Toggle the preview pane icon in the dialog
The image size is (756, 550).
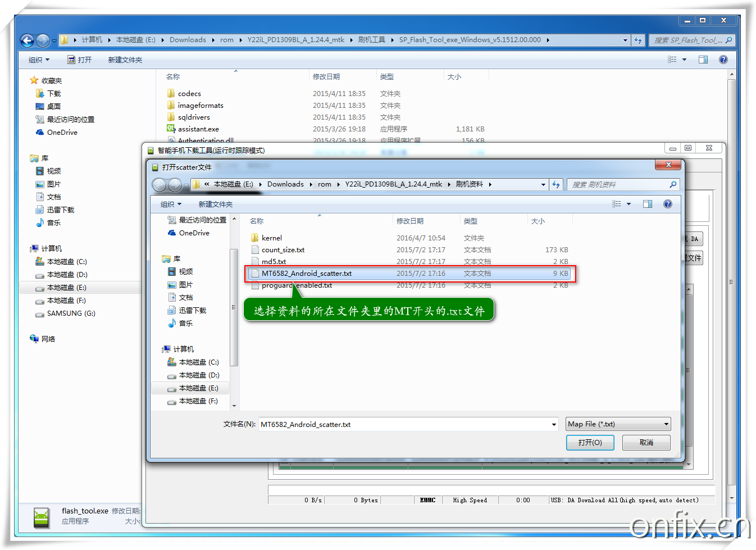(x=647, y=204)
